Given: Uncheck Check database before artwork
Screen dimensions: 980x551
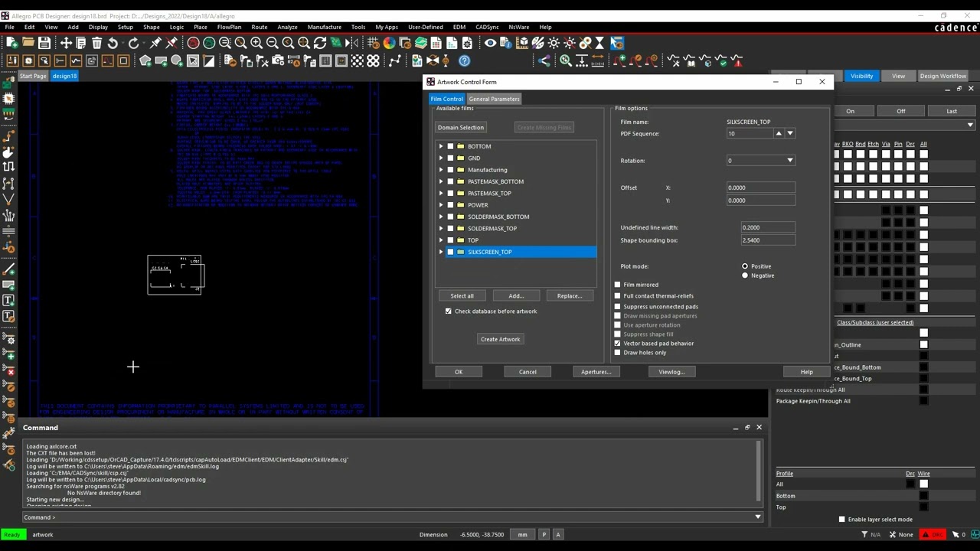Looking at the screenshot, I should (449, 311).
